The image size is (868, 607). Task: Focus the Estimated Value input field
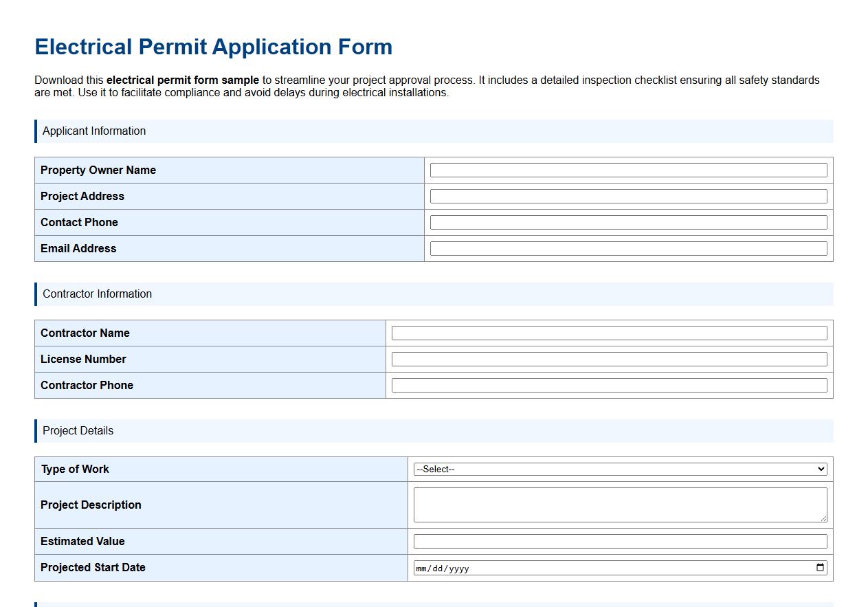coord(619,541)
